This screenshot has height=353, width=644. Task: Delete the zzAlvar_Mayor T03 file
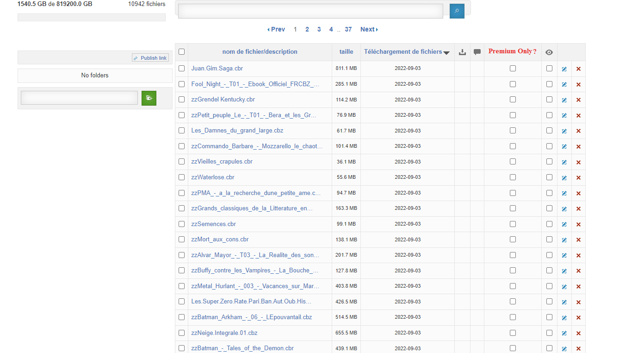pyautogui.click(x=578, y=255)
